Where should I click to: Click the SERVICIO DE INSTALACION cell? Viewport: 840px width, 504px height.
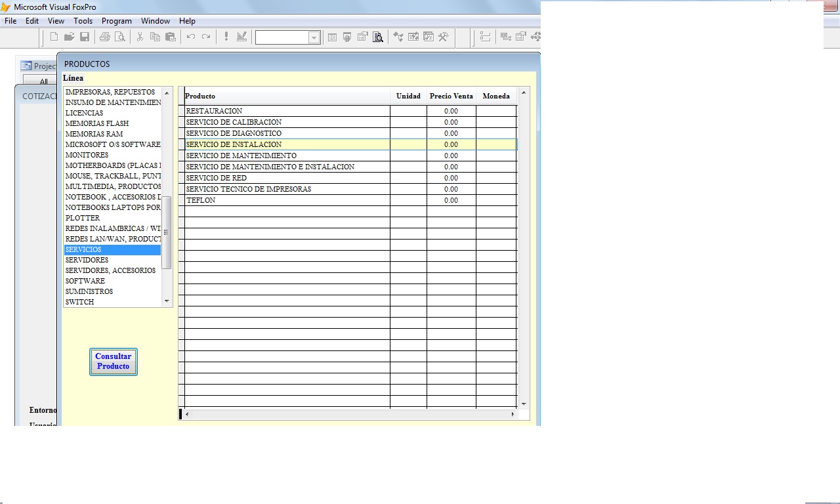(287, 144)
